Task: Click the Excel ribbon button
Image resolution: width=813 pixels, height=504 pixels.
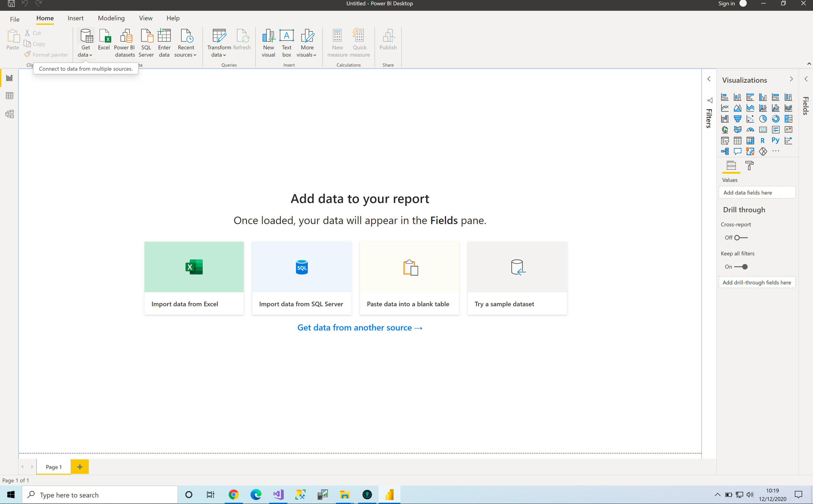Action: pyautogui.click(x=104, y=40)
